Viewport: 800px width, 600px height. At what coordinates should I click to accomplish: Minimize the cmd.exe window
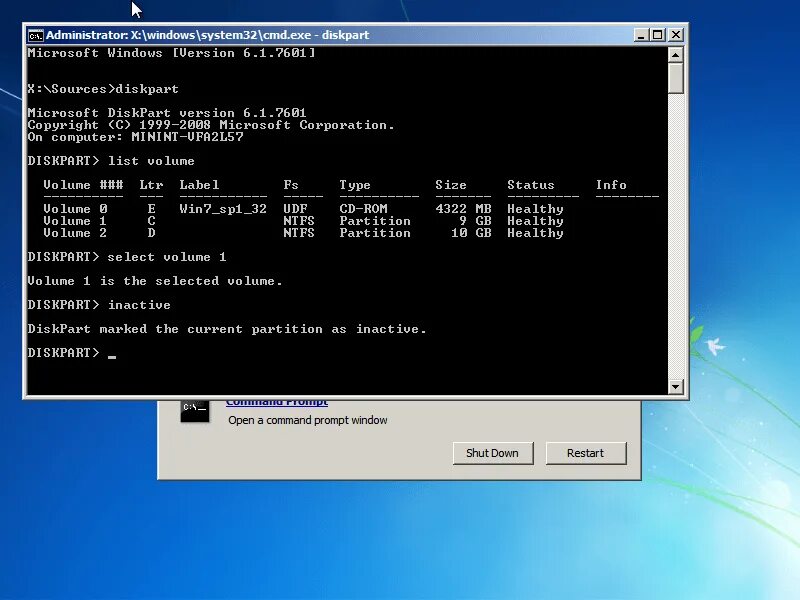[641, 35]
